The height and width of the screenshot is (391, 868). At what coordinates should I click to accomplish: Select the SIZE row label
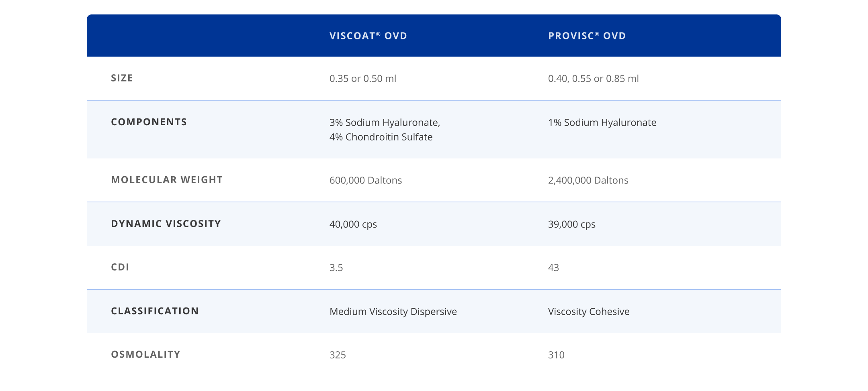click(122, 78)
